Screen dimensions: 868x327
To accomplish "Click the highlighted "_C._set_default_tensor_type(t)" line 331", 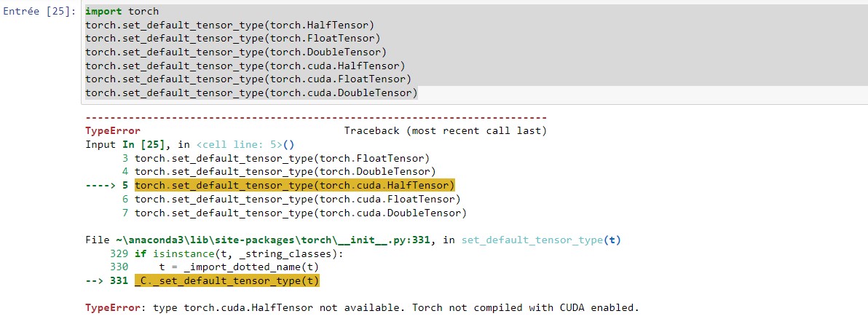I will click(226, 280).
